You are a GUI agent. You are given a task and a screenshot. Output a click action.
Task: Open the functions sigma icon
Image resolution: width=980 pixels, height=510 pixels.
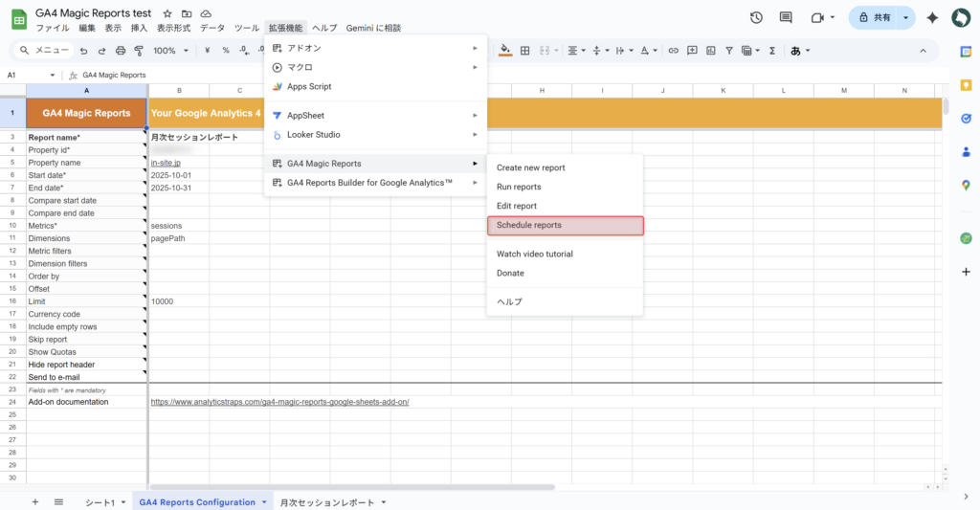(x=771, y=51)
